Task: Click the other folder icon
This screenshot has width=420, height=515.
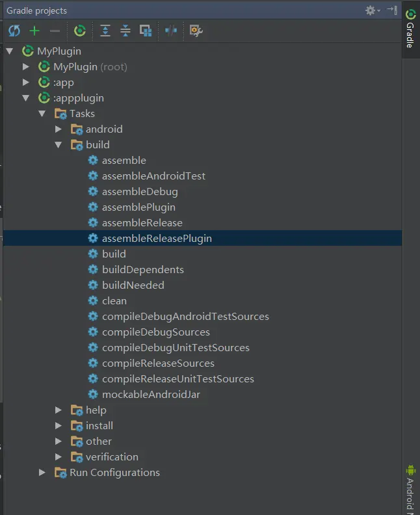Action: pos(77,441)
